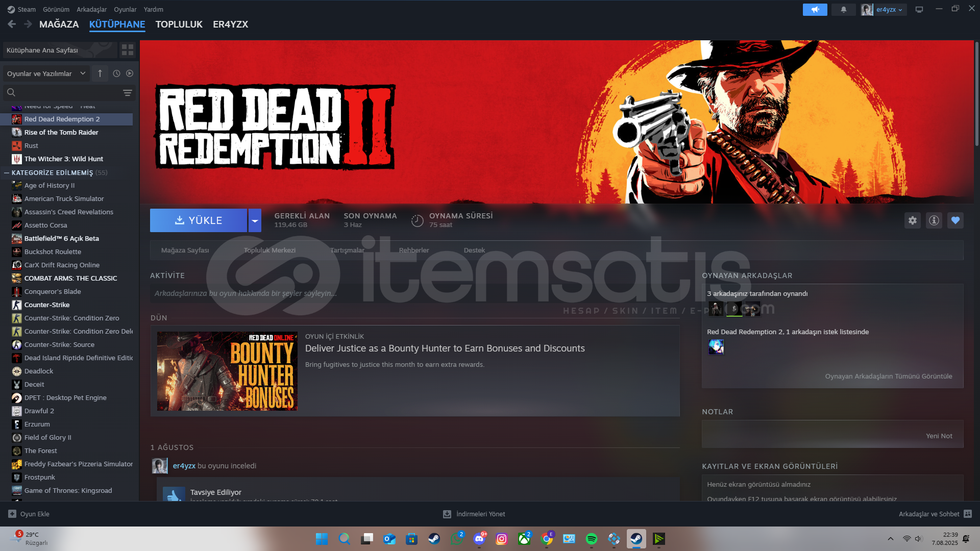This screenshot has width=980, height=551.
Task: Switch to Big Picture mode icon
Action: click(x=919, y=9)
